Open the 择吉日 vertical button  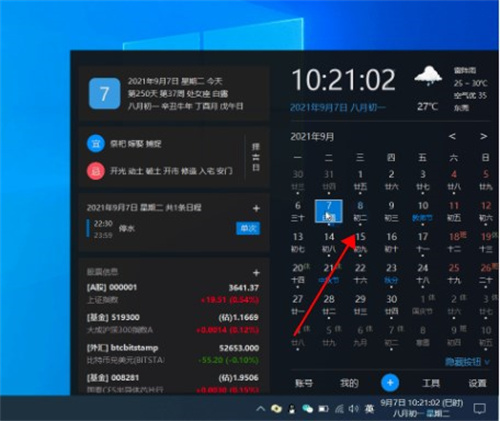click(x=256, y=157)
